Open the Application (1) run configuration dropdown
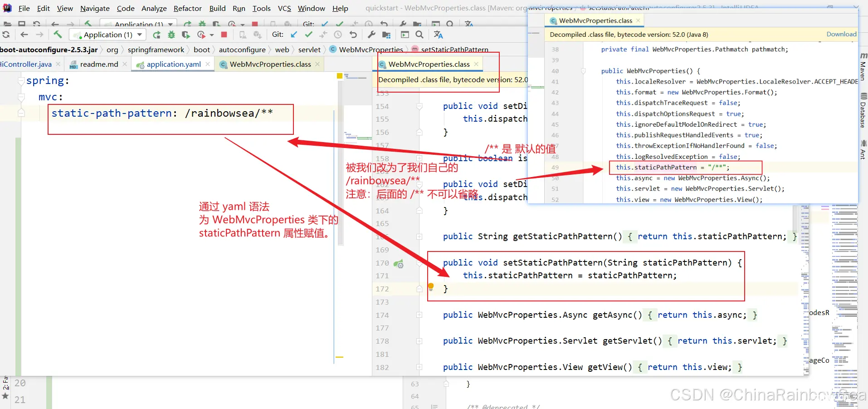 pyautogui.click(x=107, y=34)
